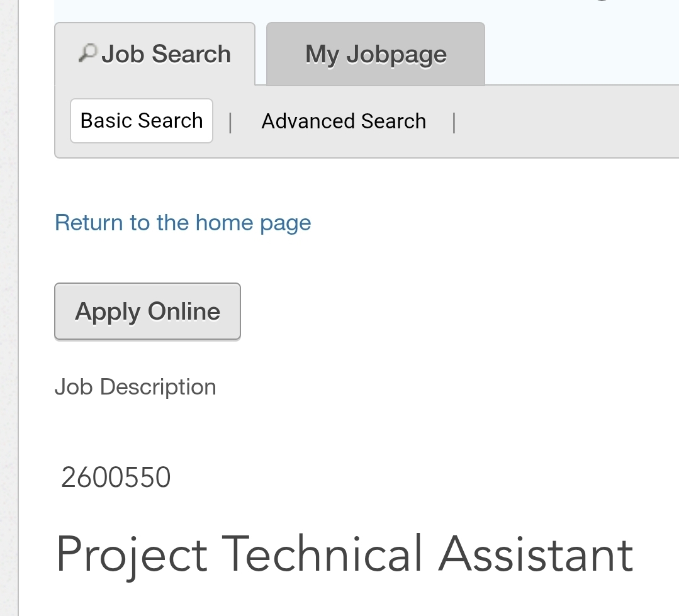
Task: Click the word Assistant in job title
Action: click(536, 554)
